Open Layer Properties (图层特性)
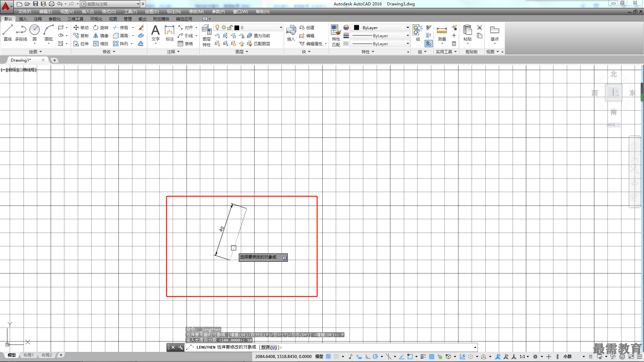This screenshot has width=644, height=362. pos(207,36)
